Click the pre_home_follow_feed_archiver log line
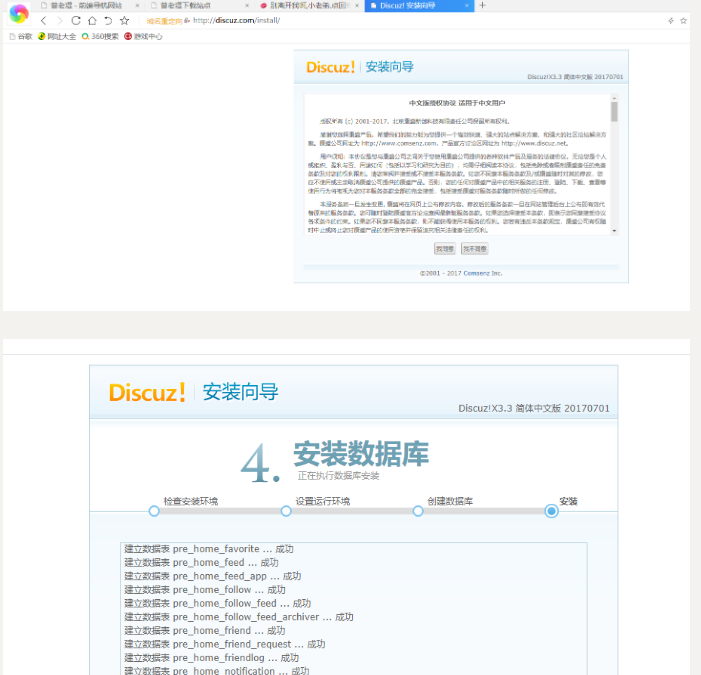 [x=239, y=617]
